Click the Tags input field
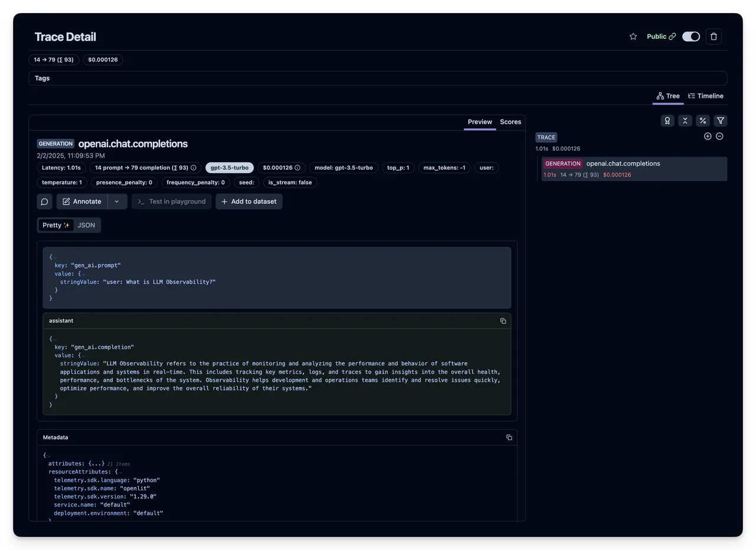This screenshot has width=756, height=550. [x=378, y=78]
